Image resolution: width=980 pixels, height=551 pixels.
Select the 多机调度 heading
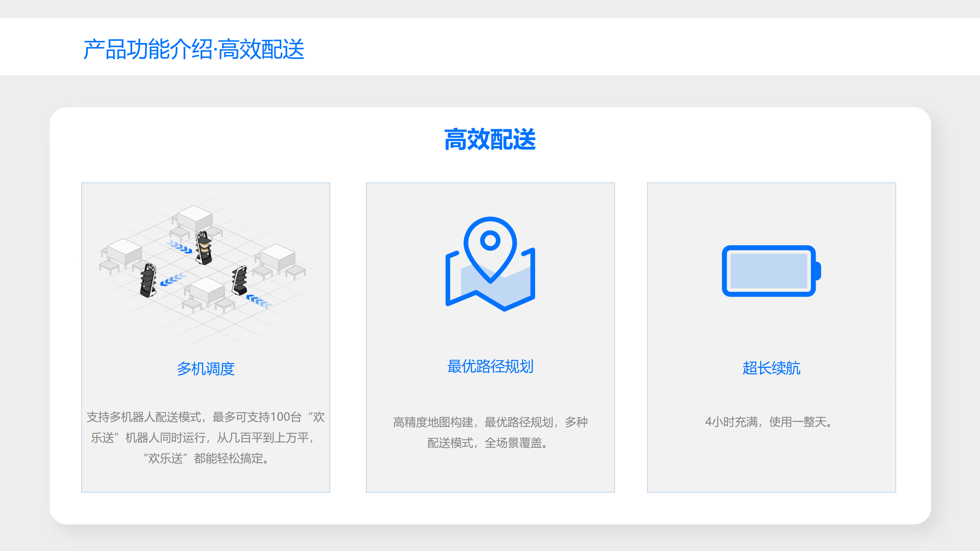(x=205, y=368)
